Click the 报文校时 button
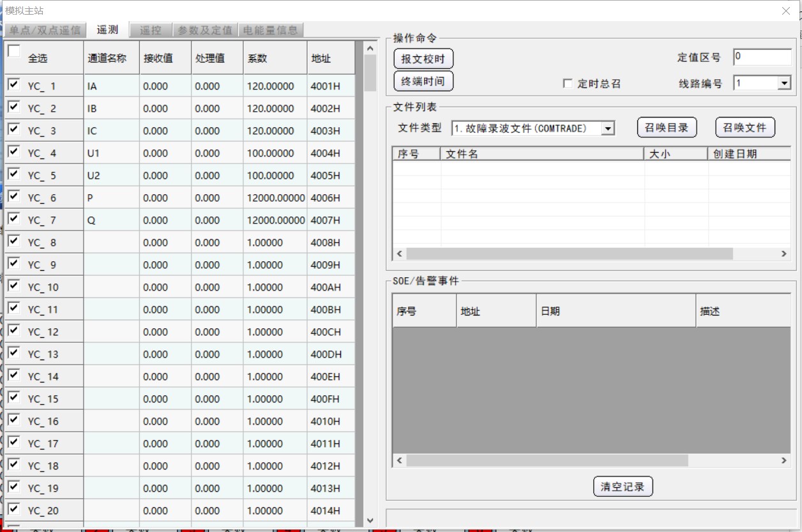The height and width of the screenshot is (532, 802). tap(423, 59)
